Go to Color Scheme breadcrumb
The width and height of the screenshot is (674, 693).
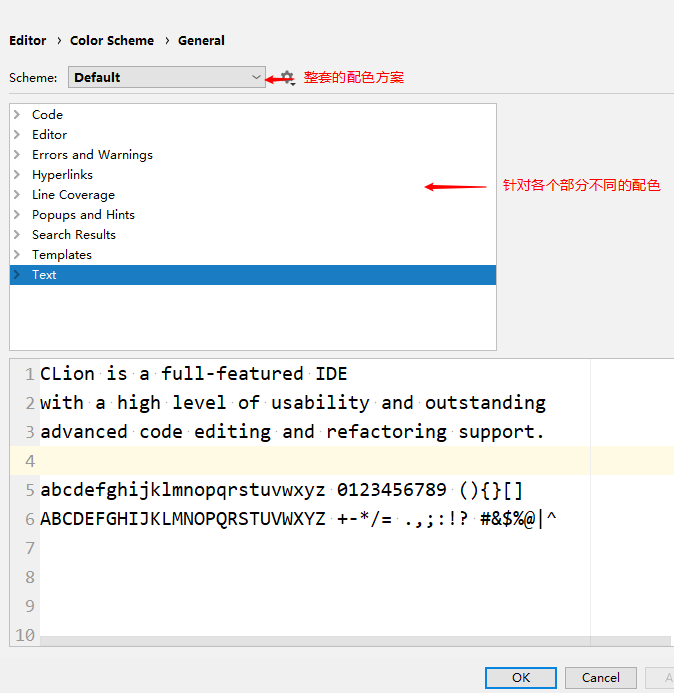pyautogui.click(x=112, y=41)
